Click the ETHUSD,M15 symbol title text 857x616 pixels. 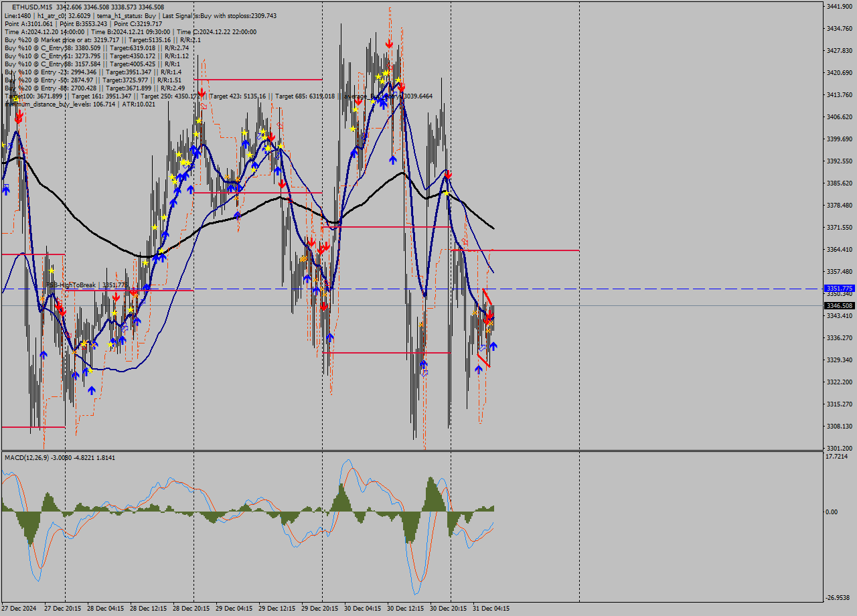pyautogui.click(x=32, y=7)
